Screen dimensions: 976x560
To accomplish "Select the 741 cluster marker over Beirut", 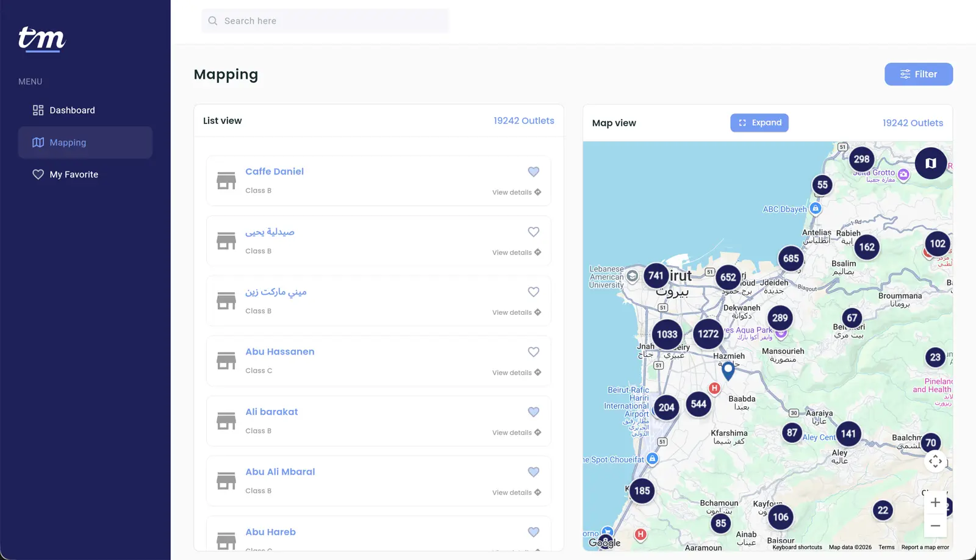I will [x=656, y=276].
